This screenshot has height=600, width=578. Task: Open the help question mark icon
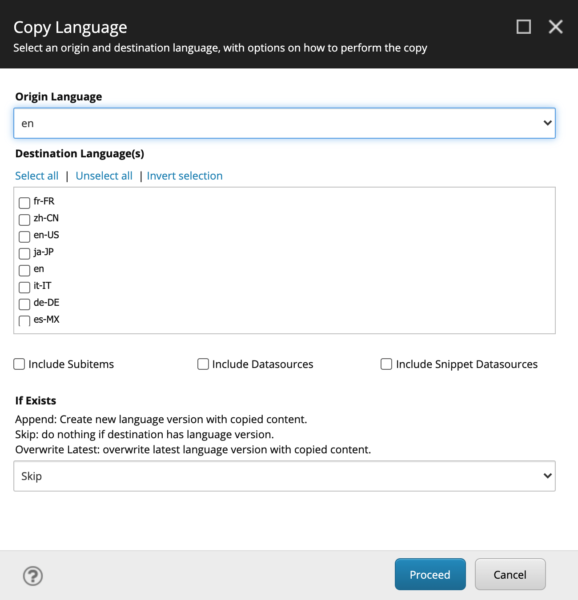click(x=33, y=576)
